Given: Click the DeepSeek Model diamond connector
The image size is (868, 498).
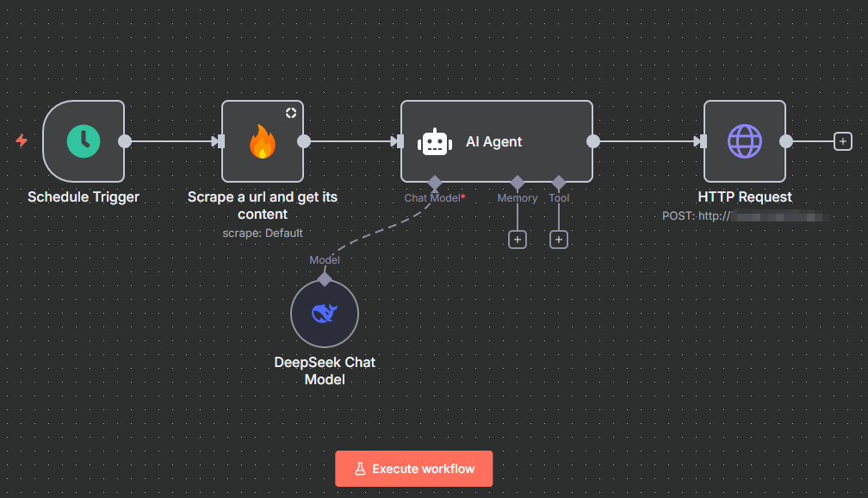Looking at the screenshot, I should point(325,278).
